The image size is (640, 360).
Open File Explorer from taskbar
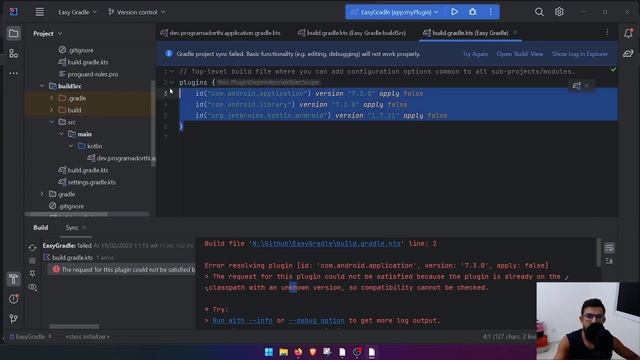(x=283, y=352)
